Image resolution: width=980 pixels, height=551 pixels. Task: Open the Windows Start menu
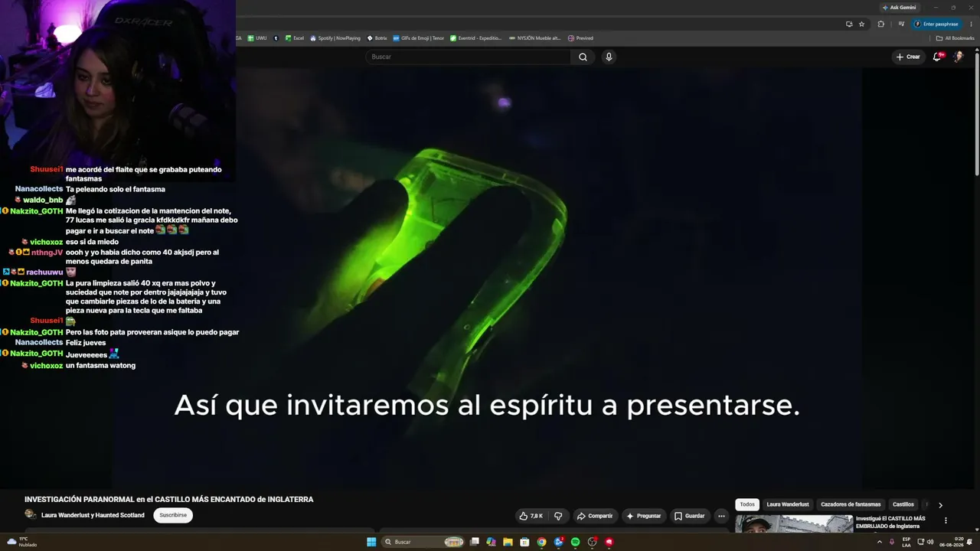coord(371,542)
